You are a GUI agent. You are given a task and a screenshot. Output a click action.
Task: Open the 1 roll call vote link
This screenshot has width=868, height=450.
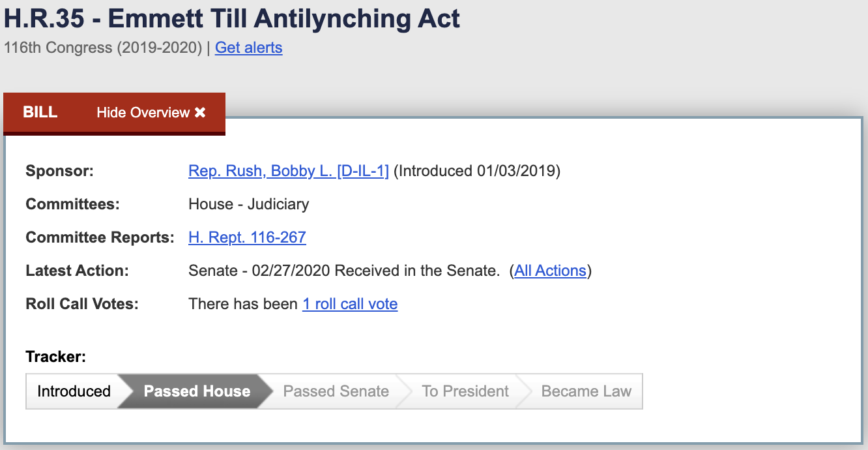click(x=350, y=304)
